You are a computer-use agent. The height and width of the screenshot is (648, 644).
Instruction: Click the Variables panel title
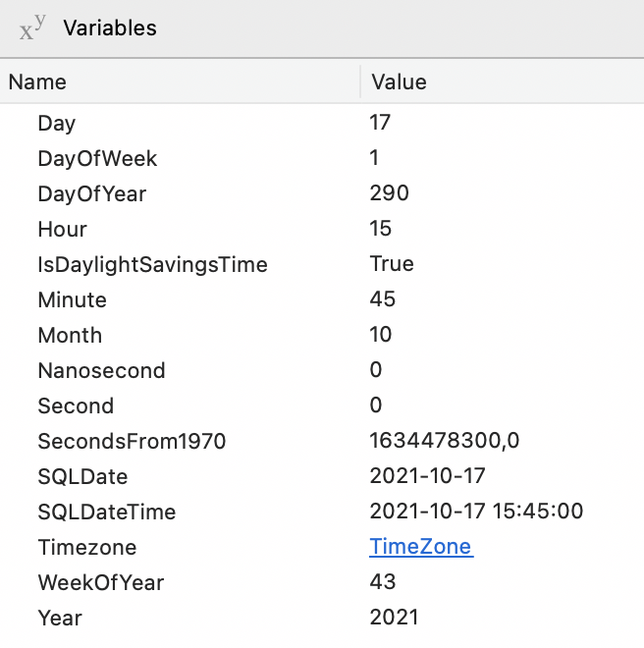coord(110,28)
